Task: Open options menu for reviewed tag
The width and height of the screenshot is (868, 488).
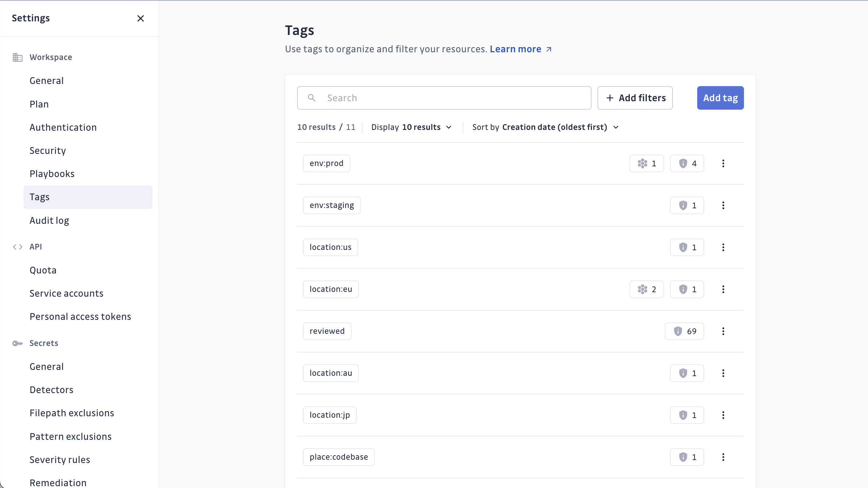Action: (723, 331)
